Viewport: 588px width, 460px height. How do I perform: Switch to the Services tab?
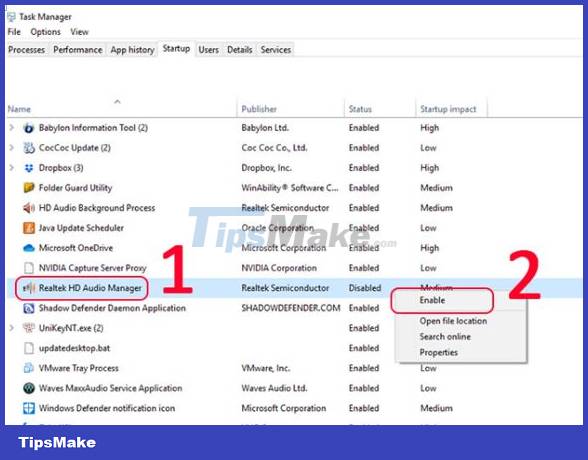[276, 50]
